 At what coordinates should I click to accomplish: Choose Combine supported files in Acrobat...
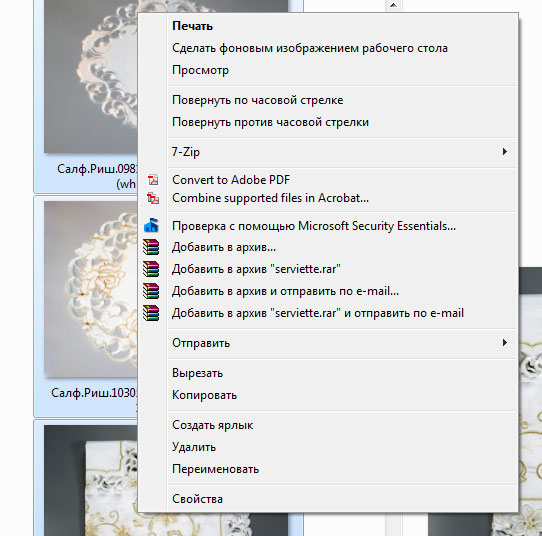point(327,198)
